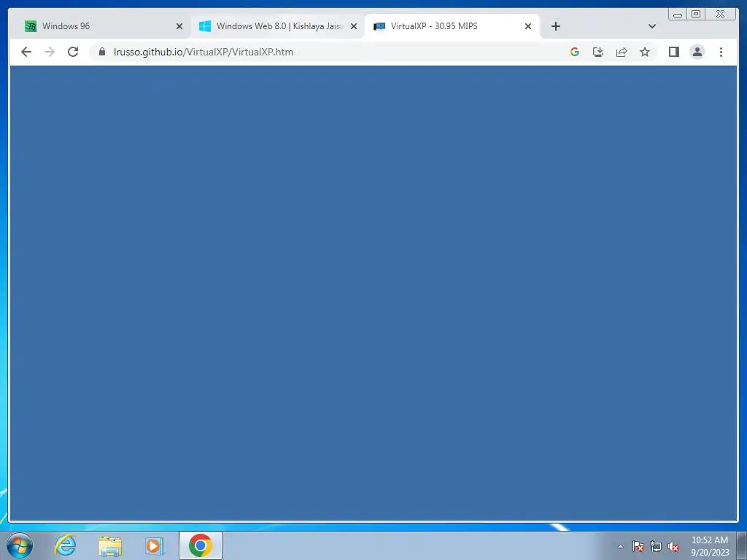Switch to the Windows 96 tab

pyautogui.click(x=104, y=26)
